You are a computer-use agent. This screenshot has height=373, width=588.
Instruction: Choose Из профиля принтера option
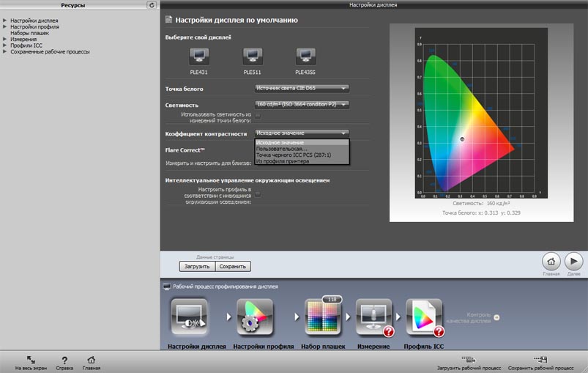coord(283,161)
